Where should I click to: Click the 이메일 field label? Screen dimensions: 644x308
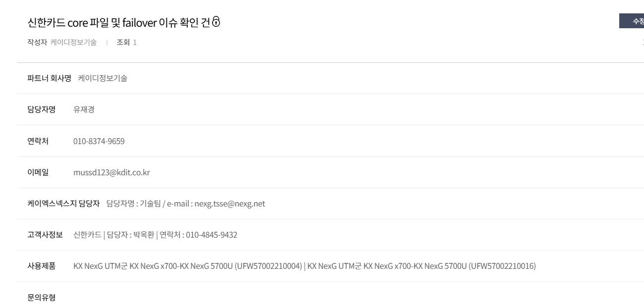pyautogui.click(x=38, y=173)
